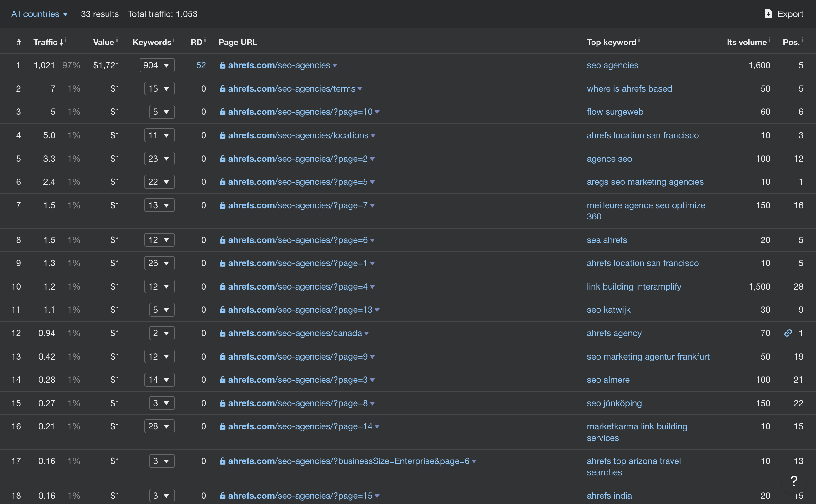Expand the 15 keywords dropdown for terms page
This screenshot has width=816, height=504.
coord(159,89)
